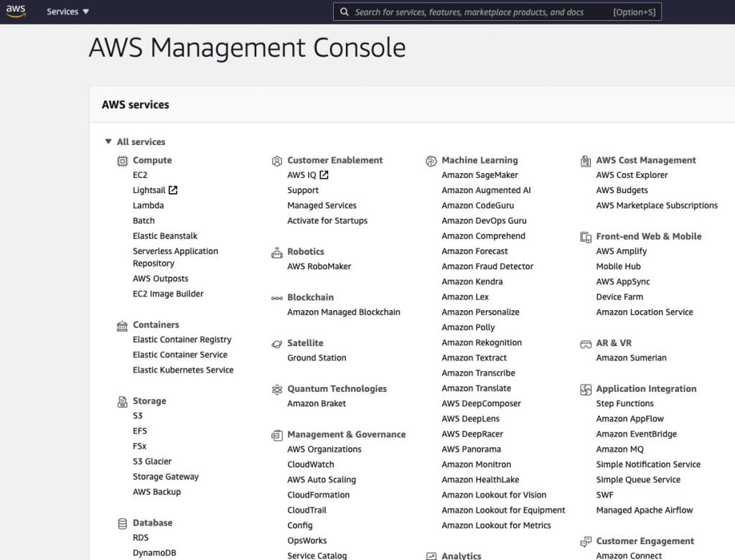The width and height of the screenshot is (735, 560).
Task: Open Activate for Startups
Action: pyautogui.click(x=327, y=221)
